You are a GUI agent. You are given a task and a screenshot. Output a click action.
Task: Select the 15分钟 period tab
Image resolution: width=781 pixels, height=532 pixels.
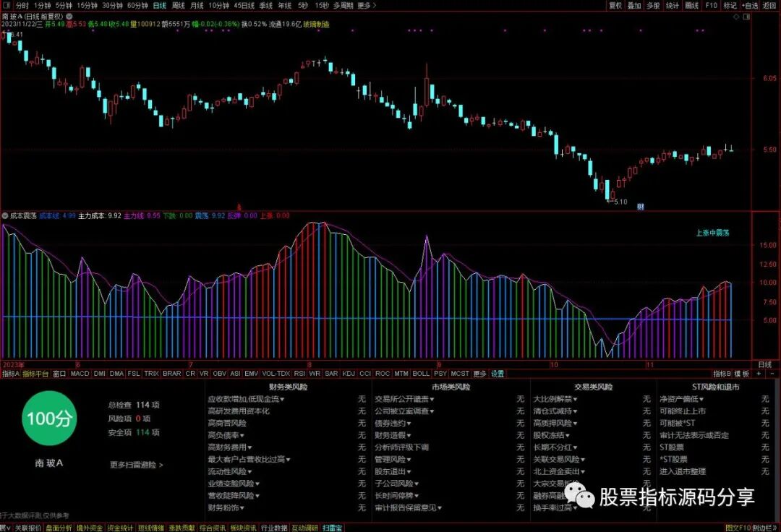87,6
